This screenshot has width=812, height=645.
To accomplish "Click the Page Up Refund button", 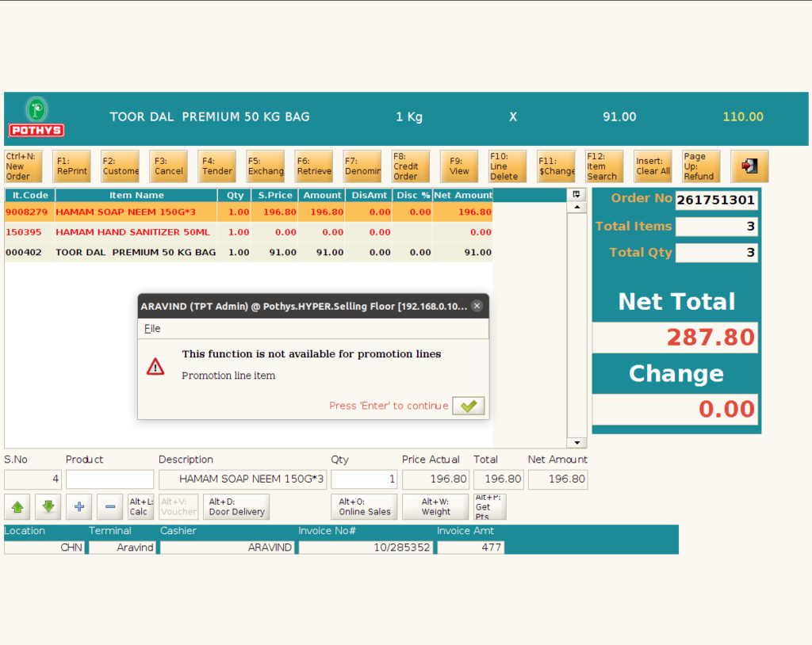I will click(701, 166).
